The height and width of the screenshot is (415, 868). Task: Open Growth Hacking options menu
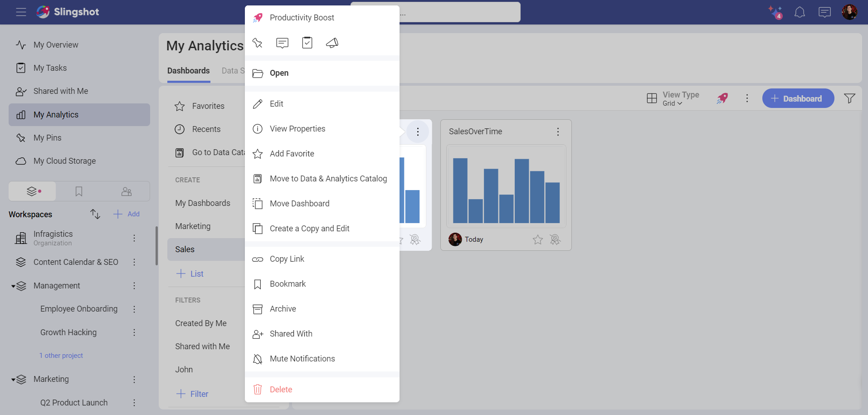[x=134, y=332]
